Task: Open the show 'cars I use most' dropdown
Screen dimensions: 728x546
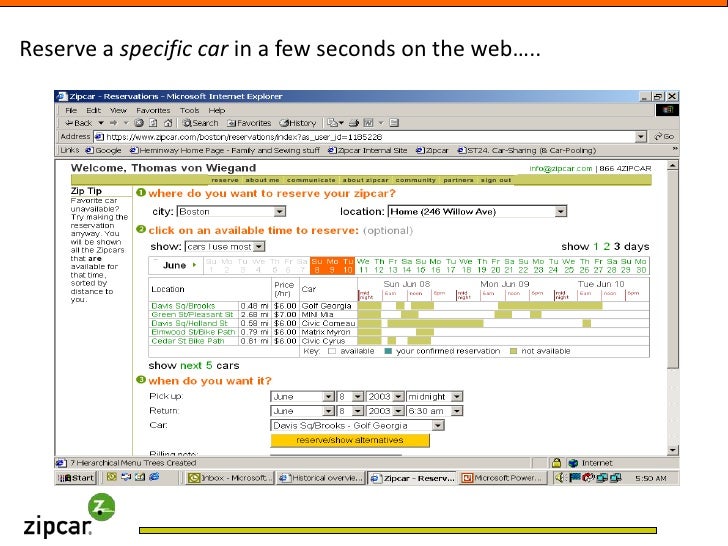Action: pos(225,247)
